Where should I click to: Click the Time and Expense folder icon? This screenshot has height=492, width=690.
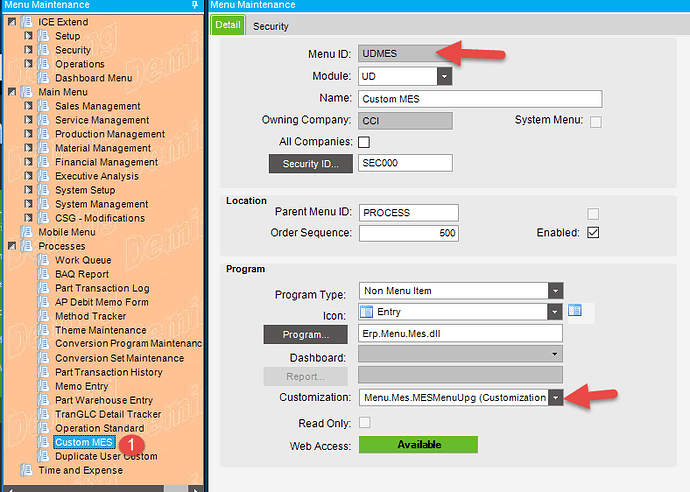(26, 470)
